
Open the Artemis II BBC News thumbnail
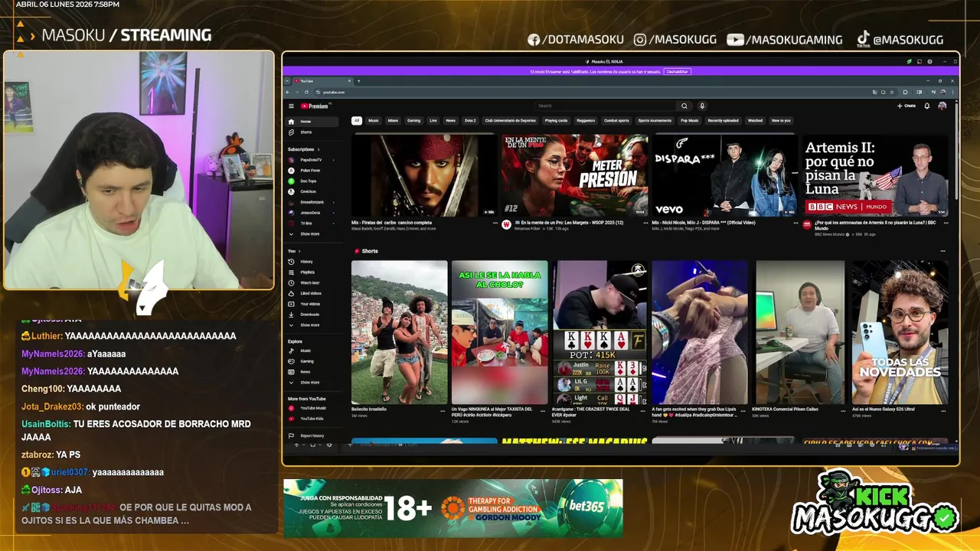875,175
